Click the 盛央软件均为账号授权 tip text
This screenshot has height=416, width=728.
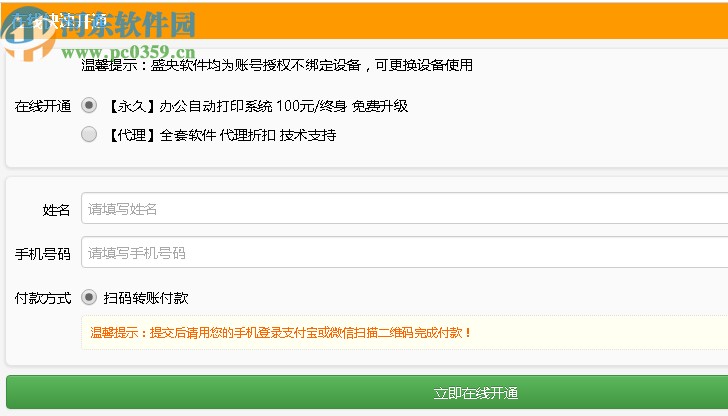[277, 65]
